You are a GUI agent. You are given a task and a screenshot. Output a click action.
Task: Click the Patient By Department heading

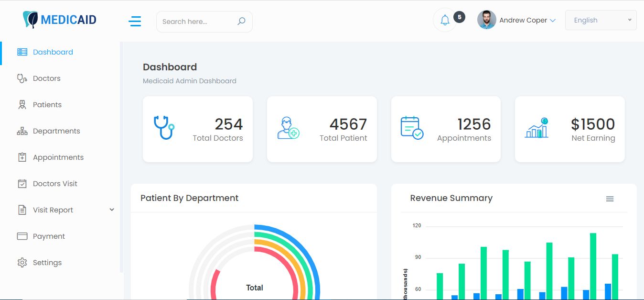point(189,198)
